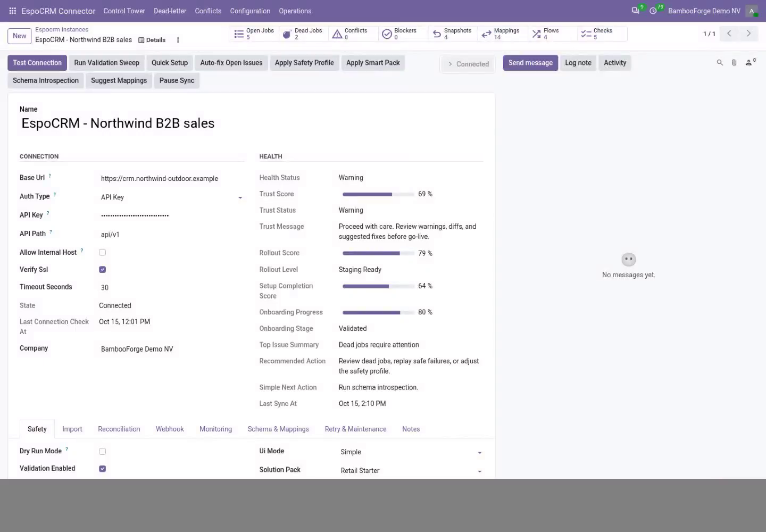
Task: Click the API Path input field
Action: 172,235
